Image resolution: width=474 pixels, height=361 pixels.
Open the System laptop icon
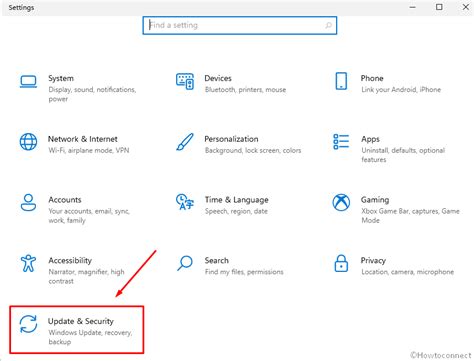pyautogui.click(x=28, y=81)
